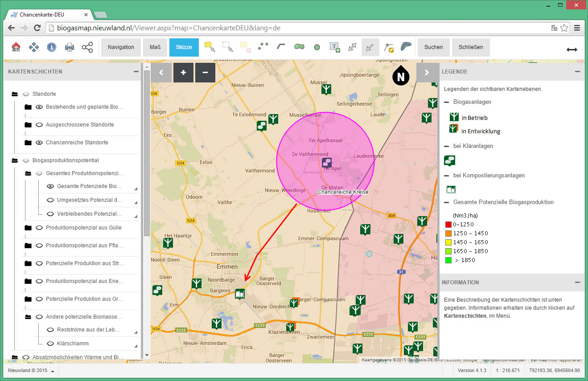This screenshot has height=381, width=588.
Task: Toggle Biogasproduktionspotential group visibility
Action: coord(26,160)
